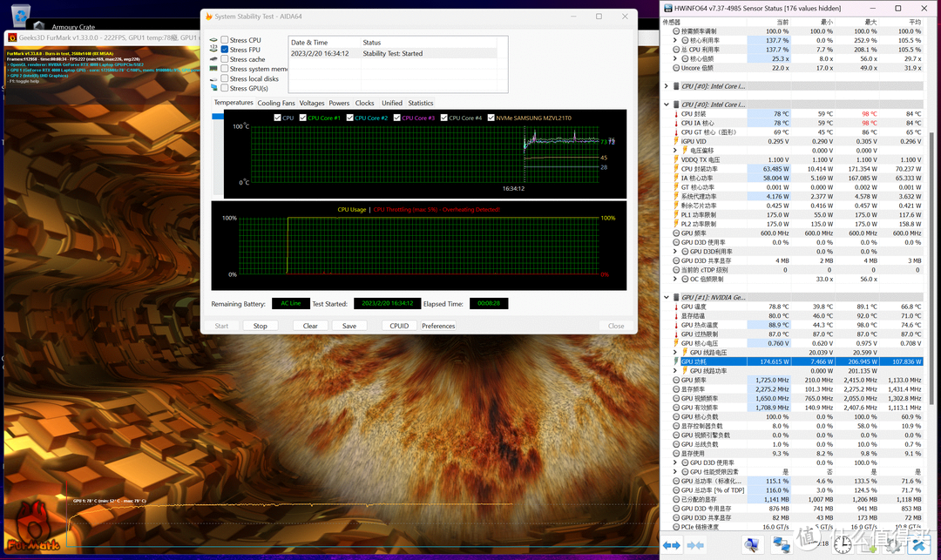Collapse the GPU [#1] NVIDIA group

667,297
